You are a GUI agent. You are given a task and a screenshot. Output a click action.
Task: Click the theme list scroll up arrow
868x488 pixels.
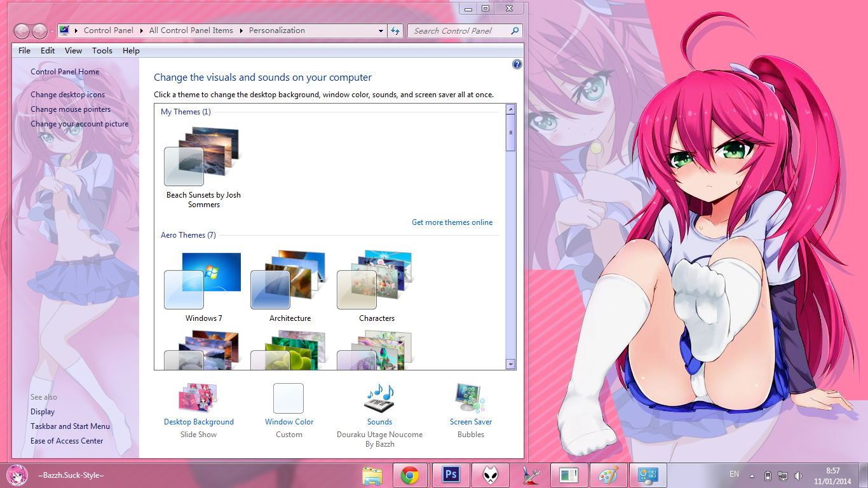511,109
